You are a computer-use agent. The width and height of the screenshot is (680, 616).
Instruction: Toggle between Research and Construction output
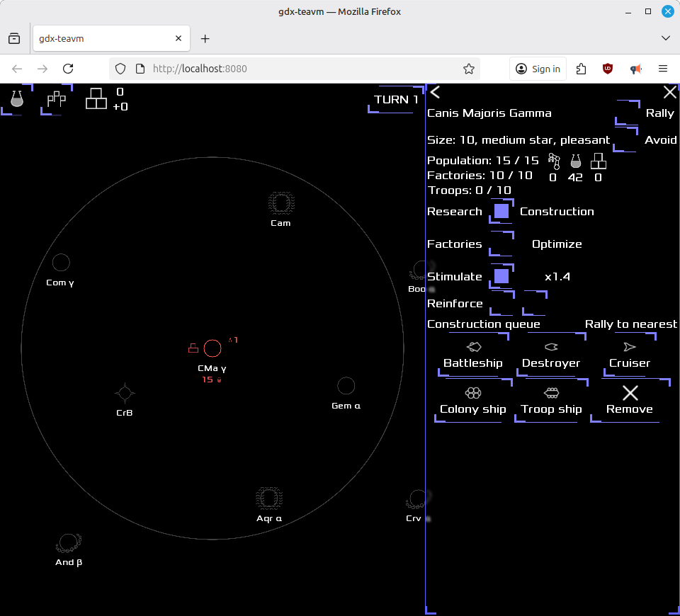[x=501, y=210]
